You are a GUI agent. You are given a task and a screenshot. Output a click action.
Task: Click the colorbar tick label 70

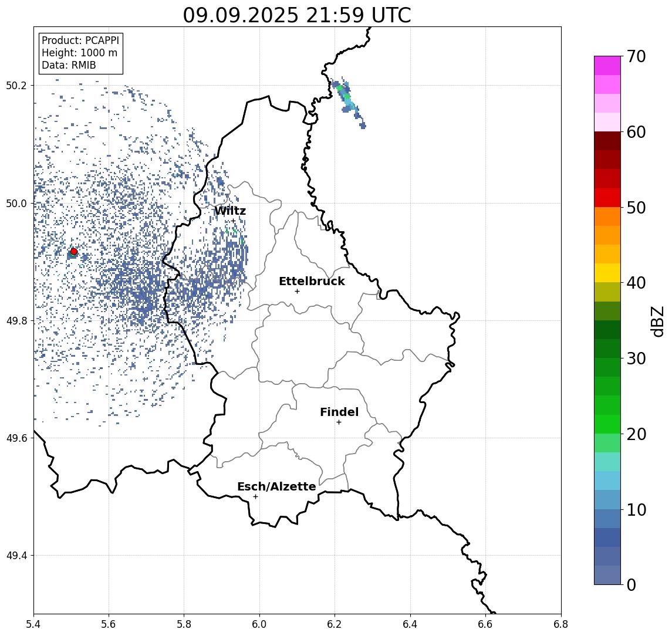coord(636,56)
